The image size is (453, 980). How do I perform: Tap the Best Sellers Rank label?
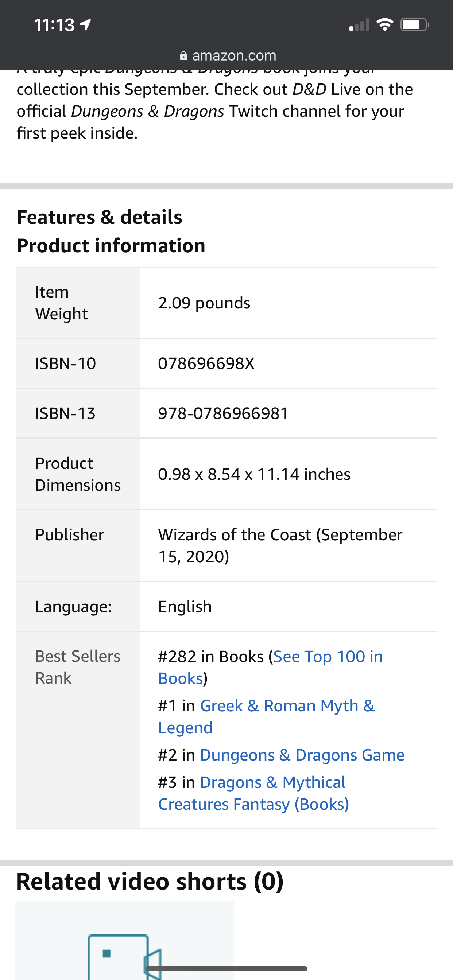coord(78,667)
